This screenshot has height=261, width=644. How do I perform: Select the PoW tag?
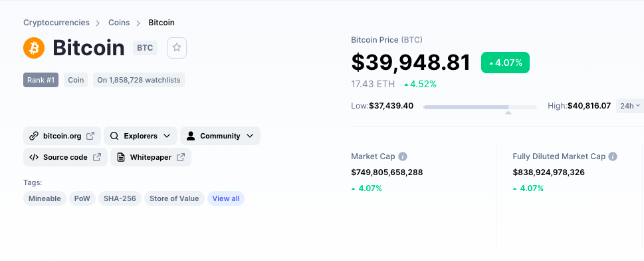(x=82, y=198)
